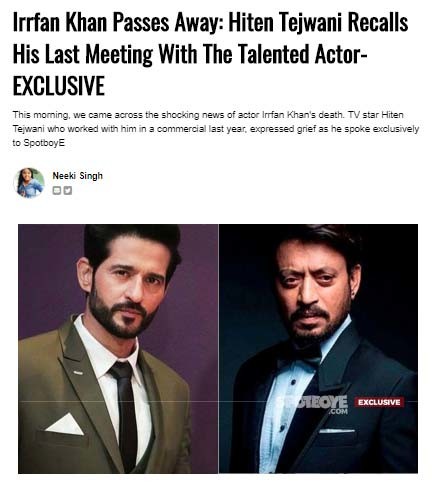This screenshot has width=432, height=482.
Task: Click the red EXCLUSIVE badge on photo
Action: pos(379,402)
